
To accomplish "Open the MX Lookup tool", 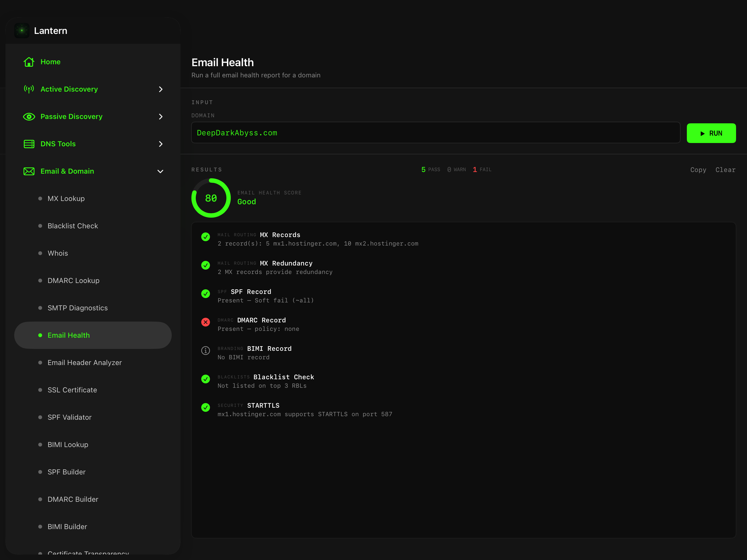I will pos(66,199).
